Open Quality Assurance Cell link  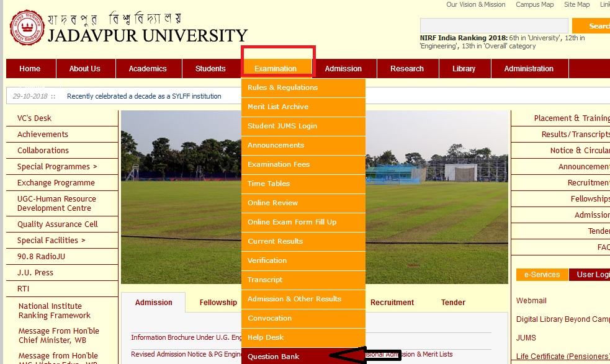tap(58, 224)
